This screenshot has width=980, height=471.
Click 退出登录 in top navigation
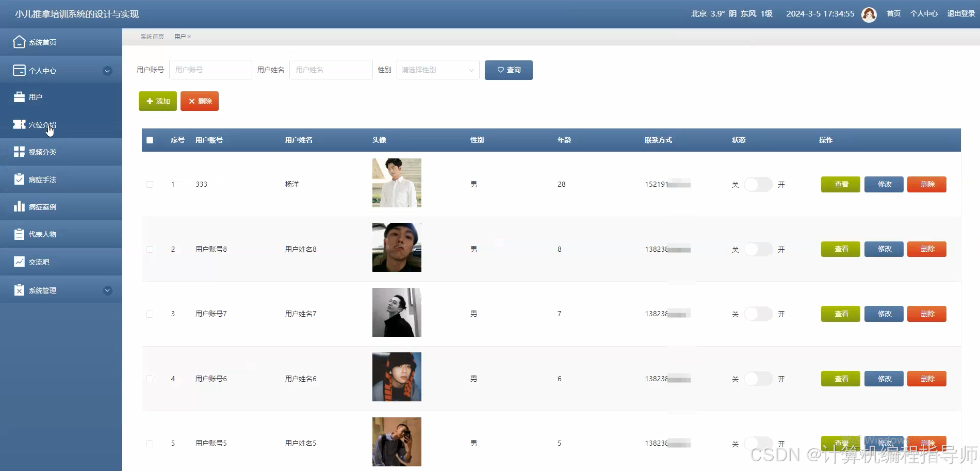[x=961, y=14]
